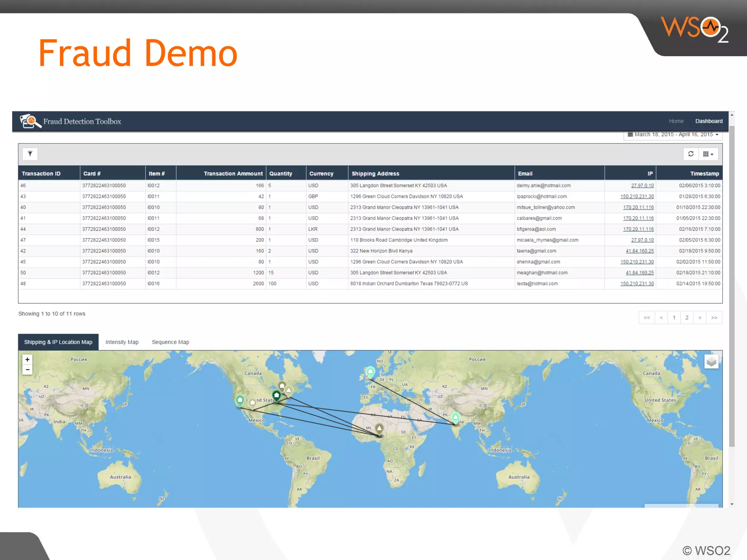747x560 pixels.
Task: Click the Nigeria triangle marker in Africa
Action: 379,428
